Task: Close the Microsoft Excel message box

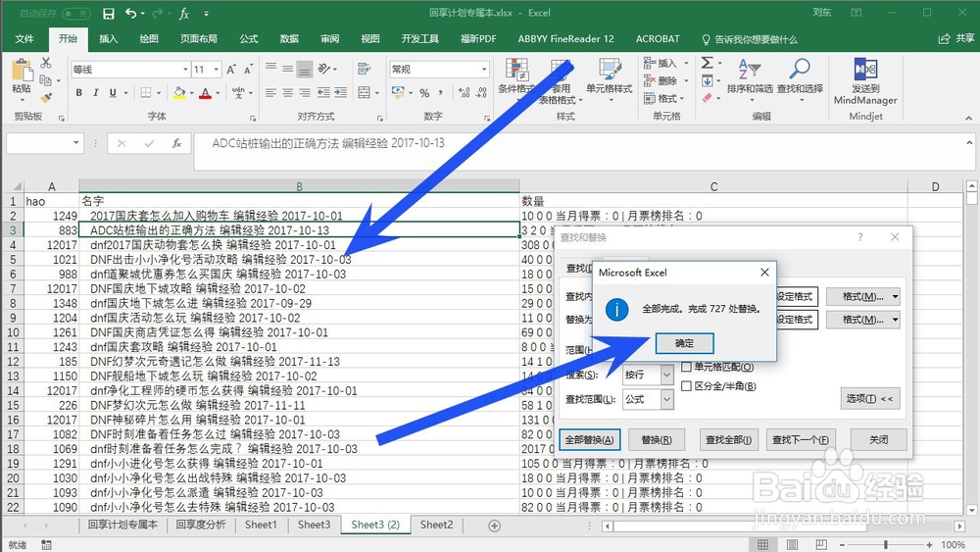Action: click(x=764, y=272)
